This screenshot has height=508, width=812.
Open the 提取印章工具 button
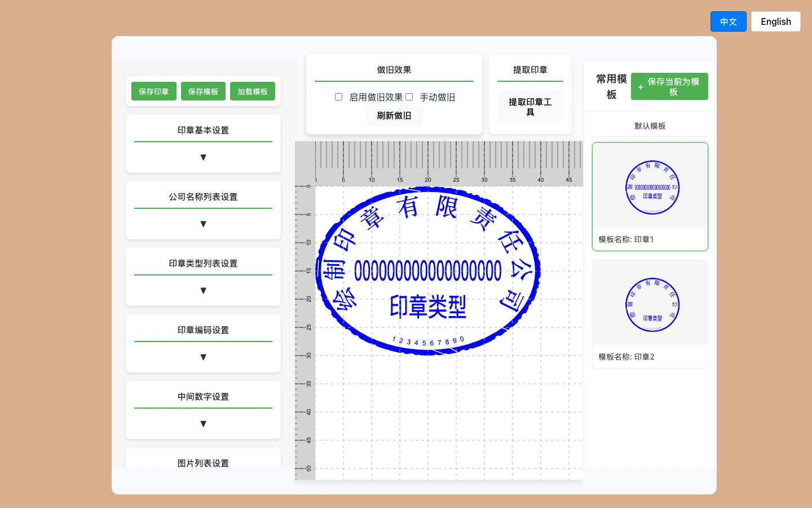[530, 107]
